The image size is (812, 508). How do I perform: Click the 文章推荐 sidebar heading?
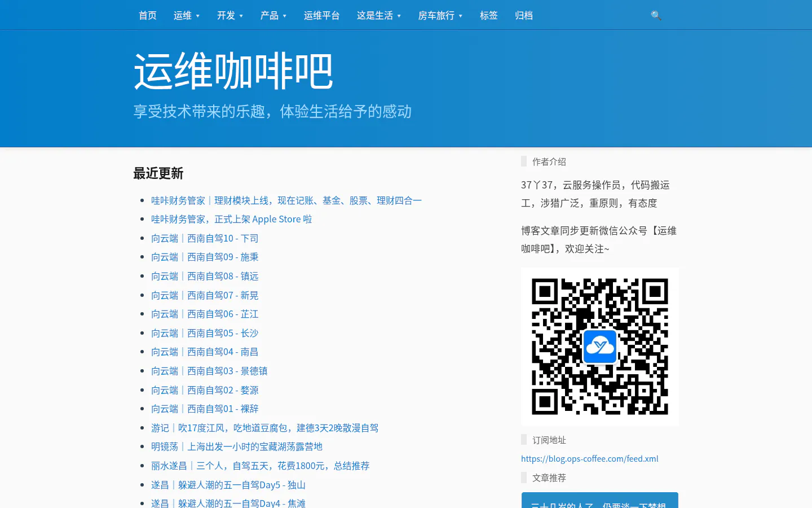coord(549,478)
